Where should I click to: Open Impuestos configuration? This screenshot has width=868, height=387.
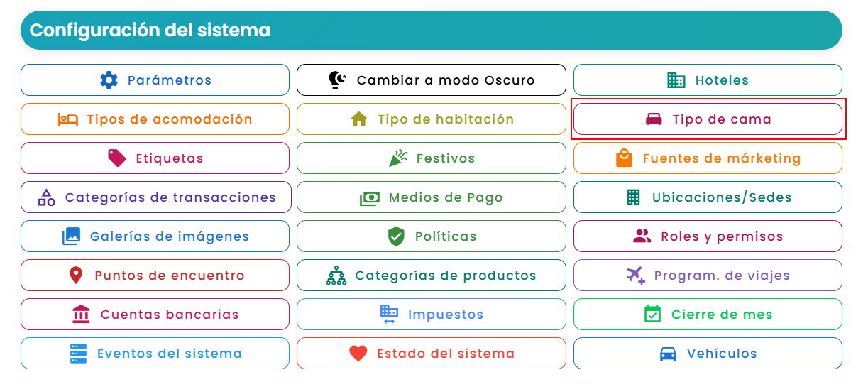pos(432,315)
